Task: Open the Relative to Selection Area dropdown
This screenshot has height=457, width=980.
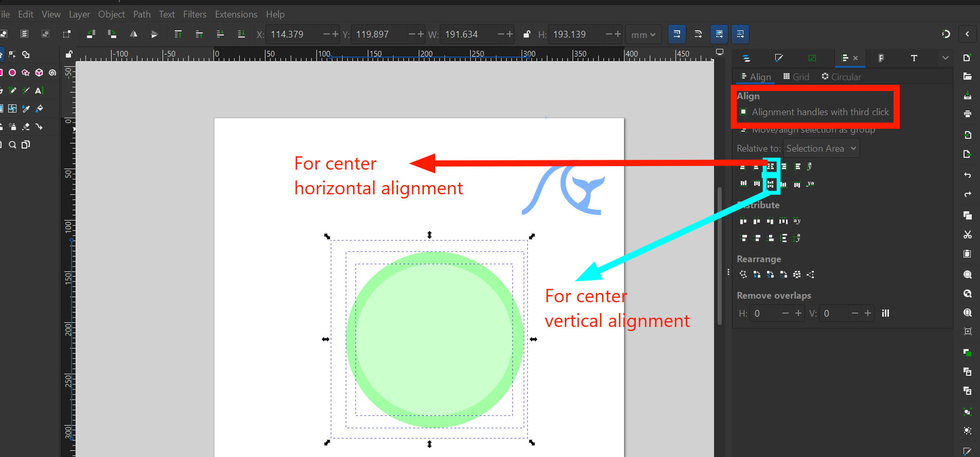Action: tap(821, 149)
